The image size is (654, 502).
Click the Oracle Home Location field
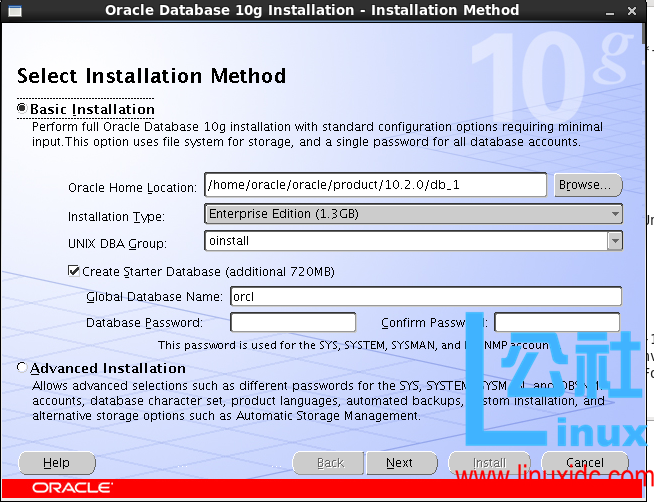tap(375, 185)
